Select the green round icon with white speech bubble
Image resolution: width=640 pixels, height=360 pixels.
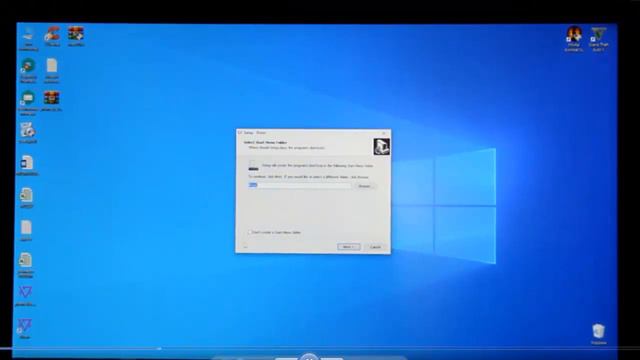coord(28,103)
